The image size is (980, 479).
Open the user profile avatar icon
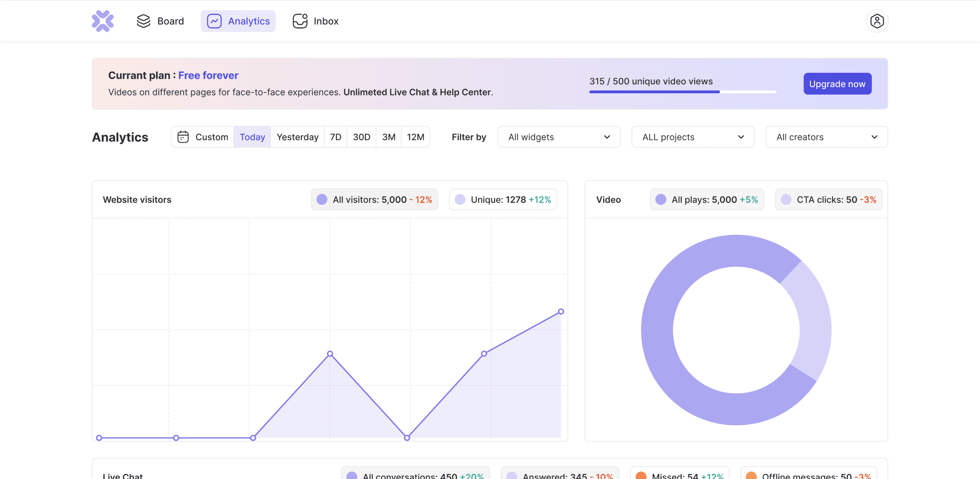[x=877, y=21]
